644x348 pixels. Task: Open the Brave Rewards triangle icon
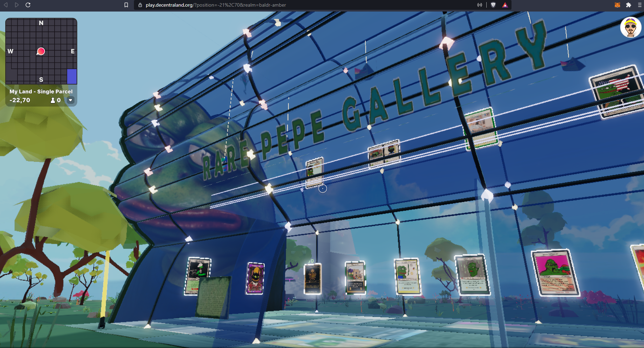505,5
